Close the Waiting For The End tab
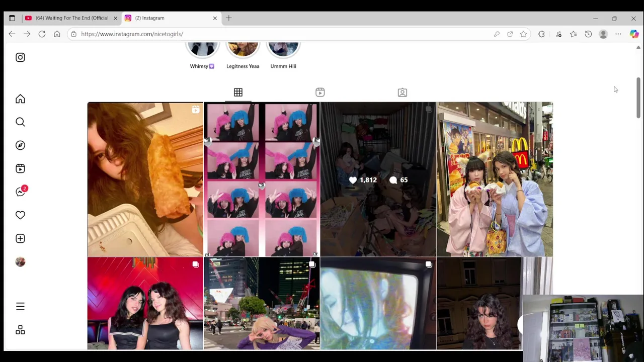Viewport: 644px width, 362px height. tap(115, 18)
